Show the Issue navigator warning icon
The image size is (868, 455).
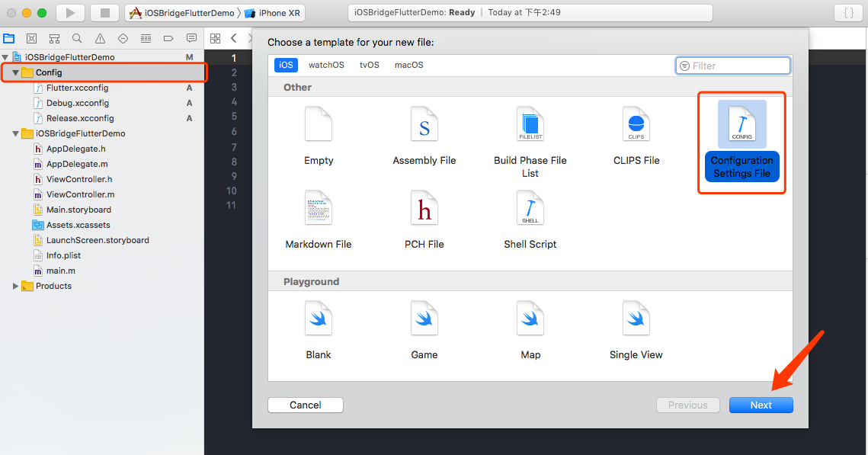coord(100,38)
